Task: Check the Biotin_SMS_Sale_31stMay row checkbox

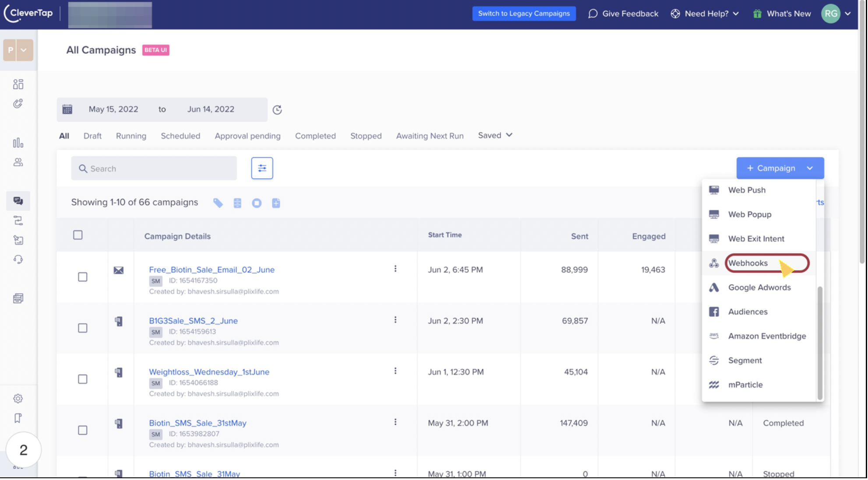Action: (x=82, y=430)
